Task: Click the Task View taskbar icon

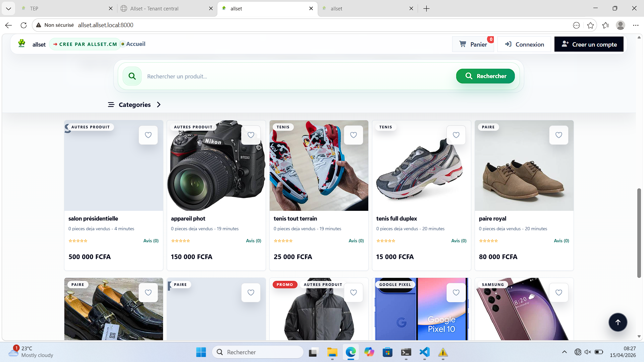Action: pos(313,352)
